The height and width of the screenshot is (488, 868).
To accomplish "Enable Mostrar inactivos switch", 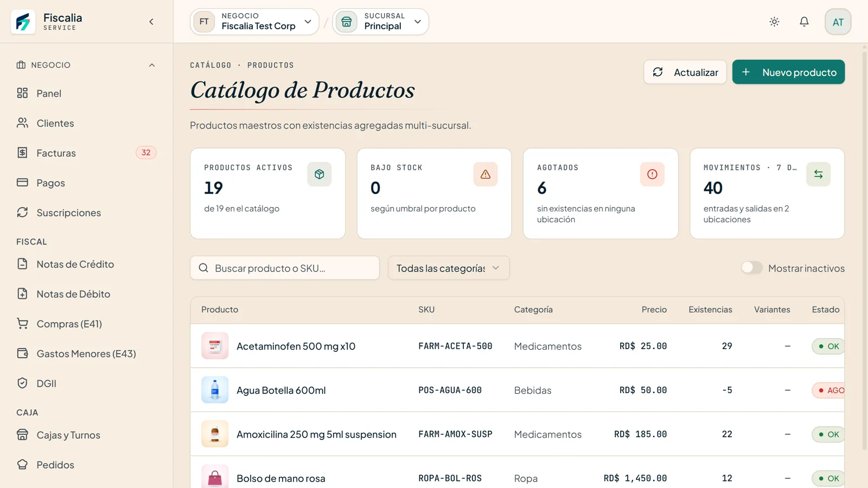I will [752, 268].
